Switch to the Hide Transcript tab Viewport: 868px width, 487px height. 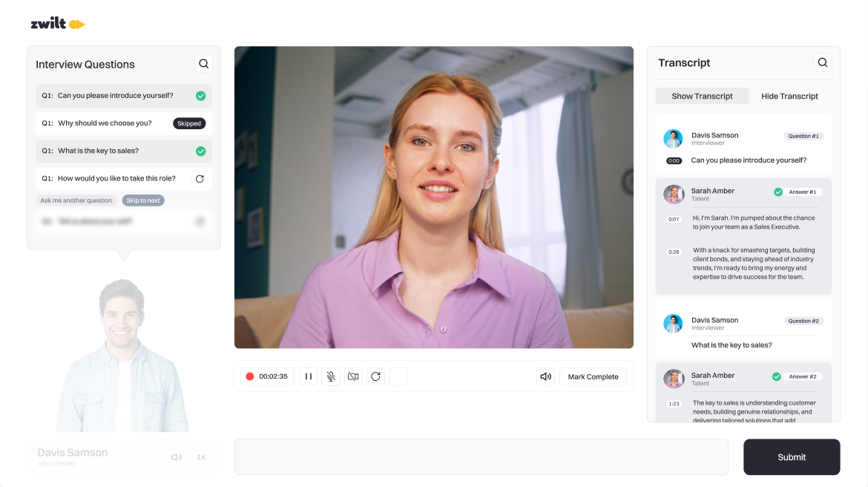tap(789, 96)
